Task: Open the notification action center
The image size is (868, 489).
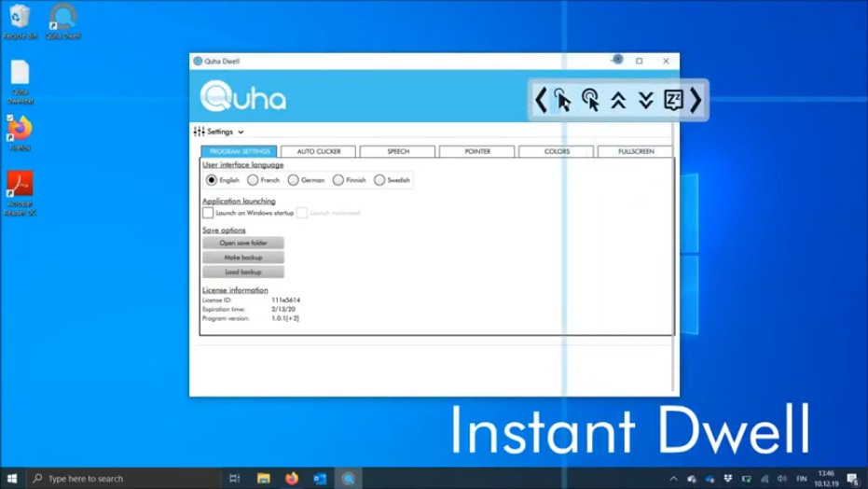Action: click(854, 479)
